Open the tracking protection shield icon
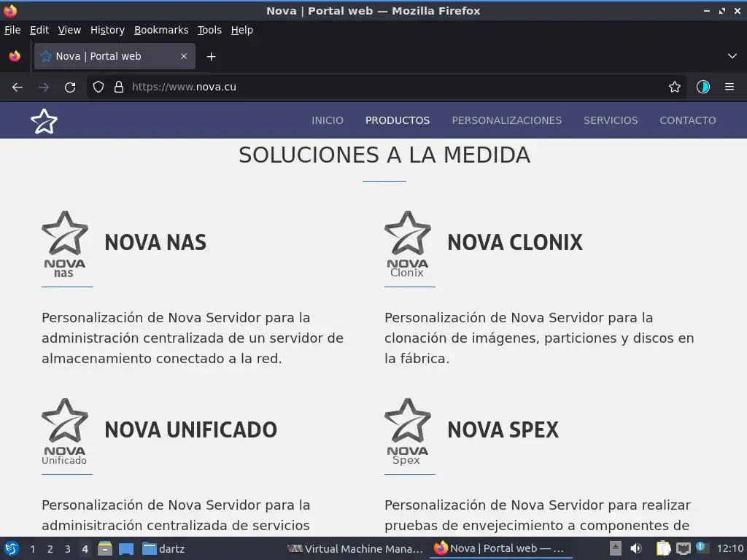The height and width of the screenshot is (560, 747). [x=98, y=87]
